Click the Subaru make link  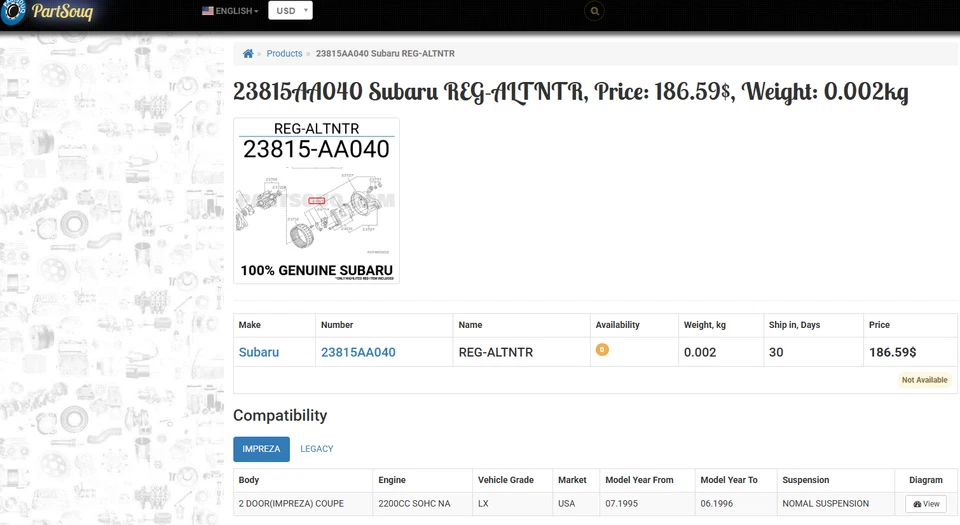pos(259,352)
